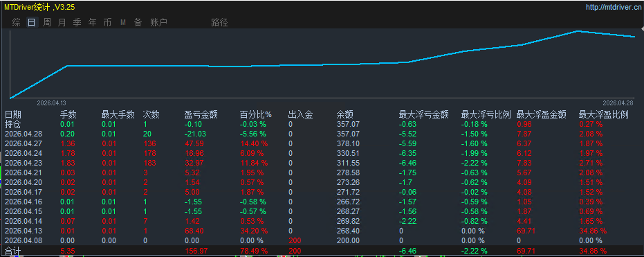Click the 1.78 lots cell
The image size is (644, 257).
click(x=67, y=153)
